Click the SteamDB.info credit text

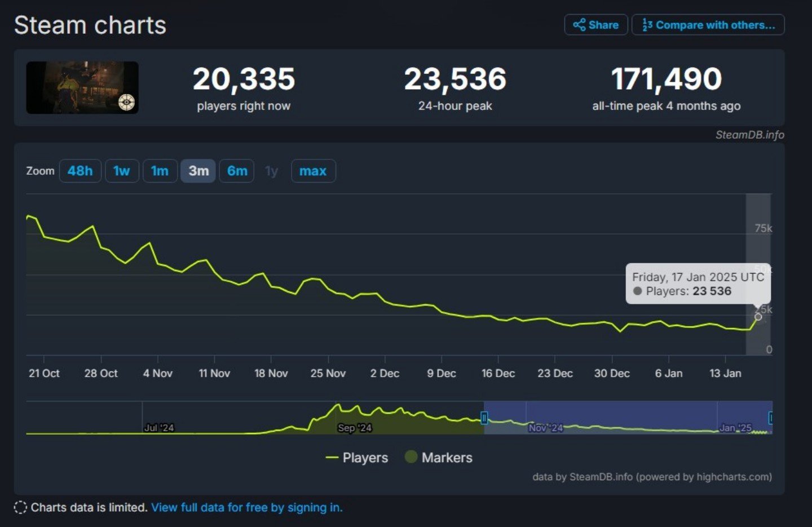click(x=749, y=135)
